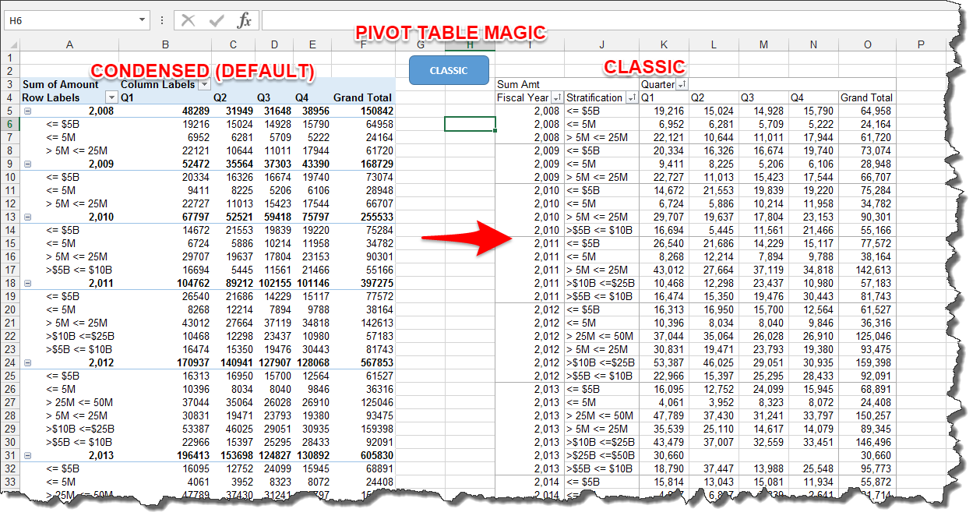Open Insert Function (fx) dialog
The height and width of the screenshot is (523, 980).
coord(245,20)
